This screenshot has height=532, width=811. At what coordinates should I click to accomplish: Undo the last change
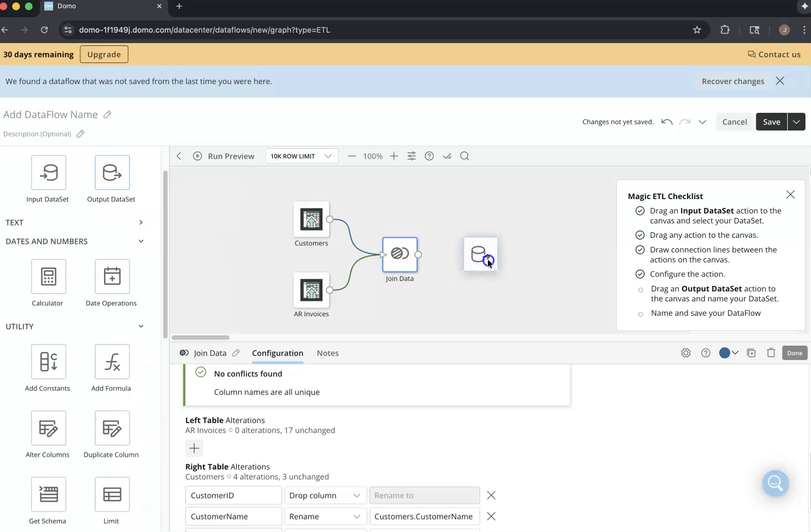click(667, 122)
